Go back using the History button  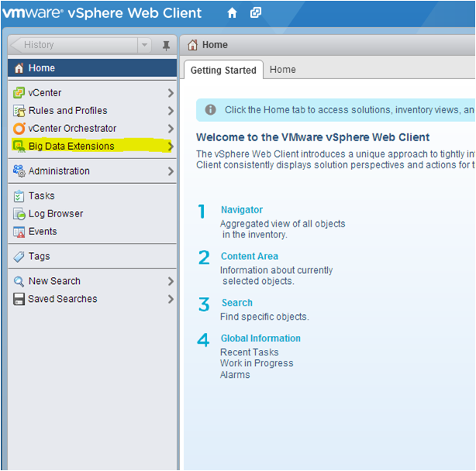tap(74, 45)
